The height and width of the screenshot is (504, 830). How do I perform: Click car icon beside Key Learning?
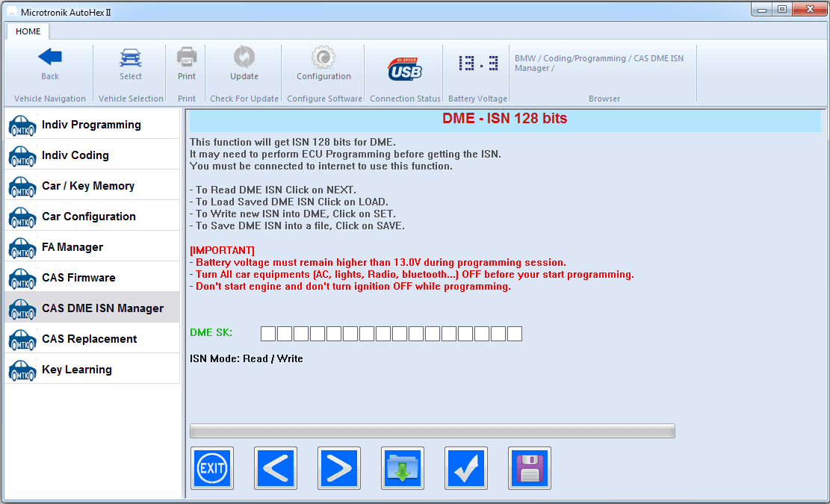pyautogui.click(x=22, y=371)
